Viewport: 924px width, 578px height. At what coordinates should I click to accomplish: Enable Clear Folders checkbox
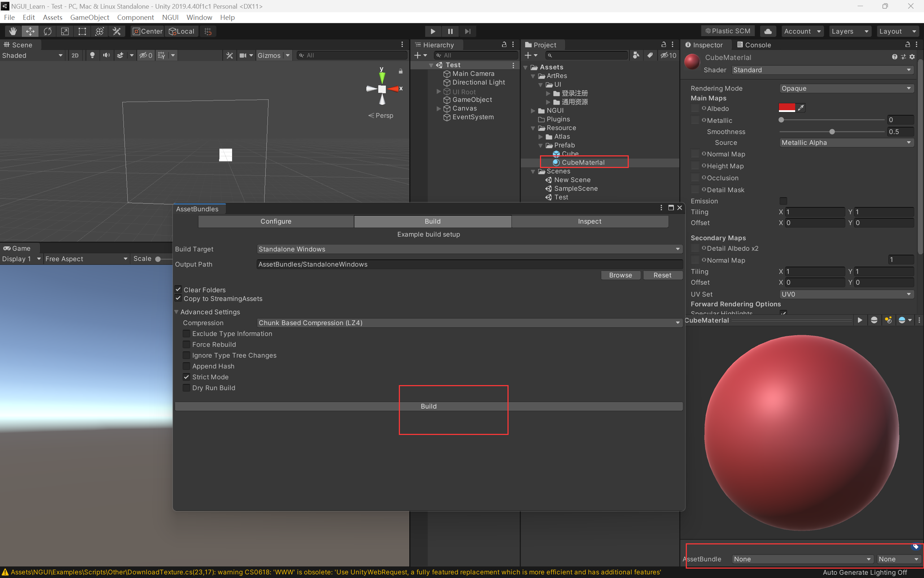tap(178, 289)
